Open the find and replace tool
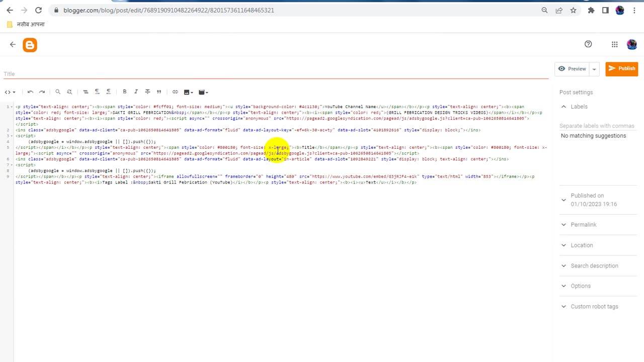The width and height of the screenshot is (644, 362). (69, 92)
